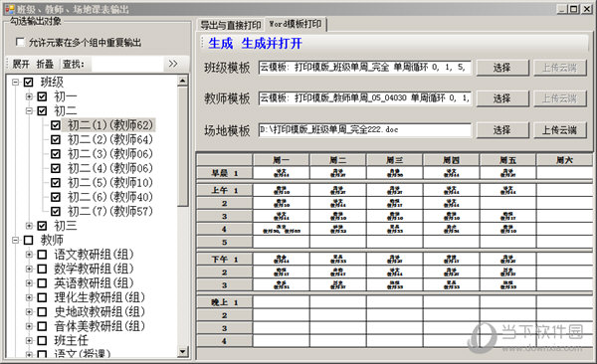This screenshot has height=364, width=597.
Task: Click 生成 link
Action: pos(221,44)
